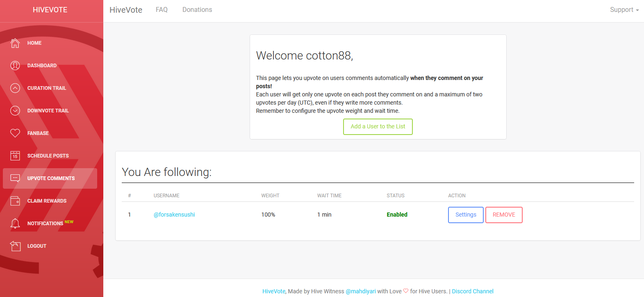Remove forsakensushi from the list
644x297 pixels.
click(504, 215)
